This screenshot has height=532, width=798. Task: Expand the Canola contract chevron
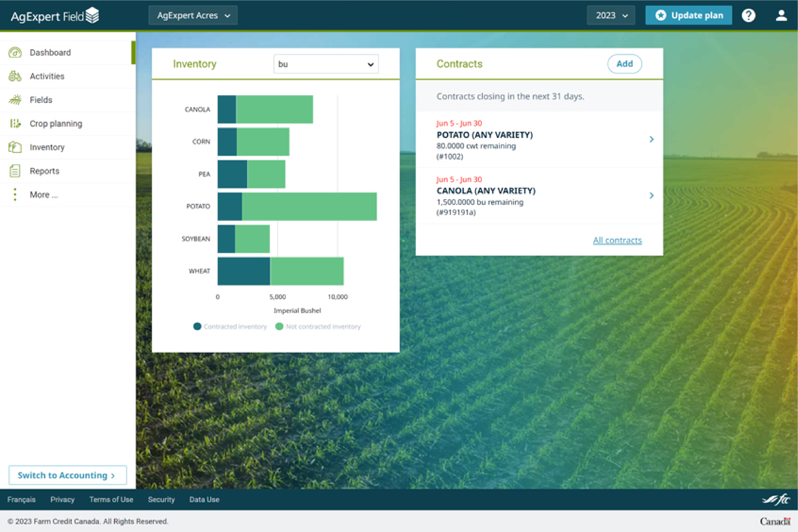pos(651,195)
